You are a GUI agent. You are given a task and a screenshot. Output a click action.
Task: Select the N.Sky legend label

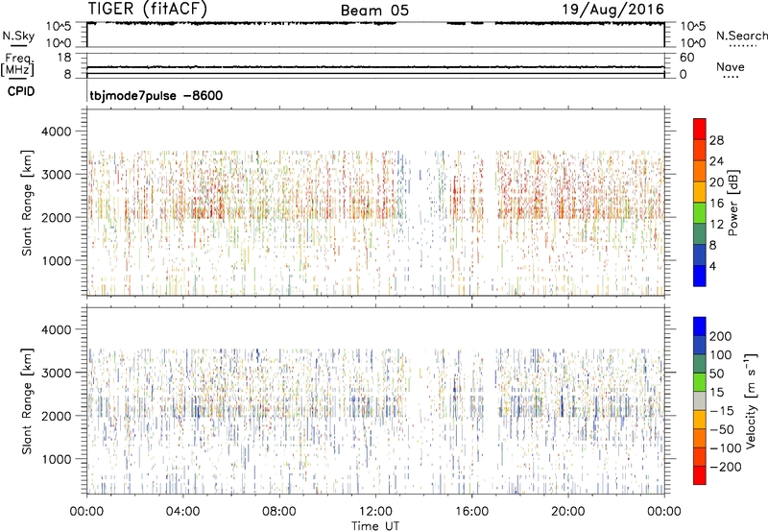click(18, 36)
